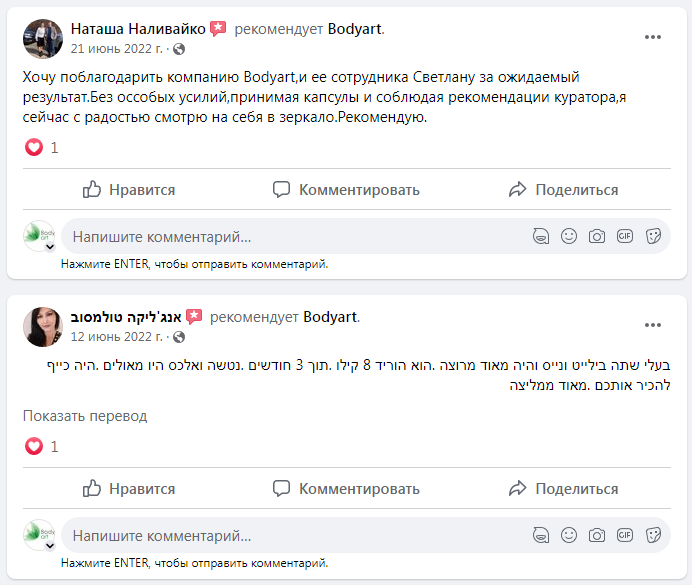This screenshot has width=692, height=585.
Task: Expand profile switcher next to first comment box
Action: [x=50, y=246]
